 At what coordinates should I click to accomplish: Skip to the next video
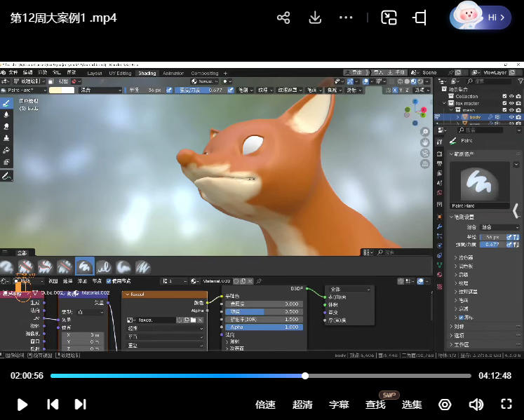point(81,404)
